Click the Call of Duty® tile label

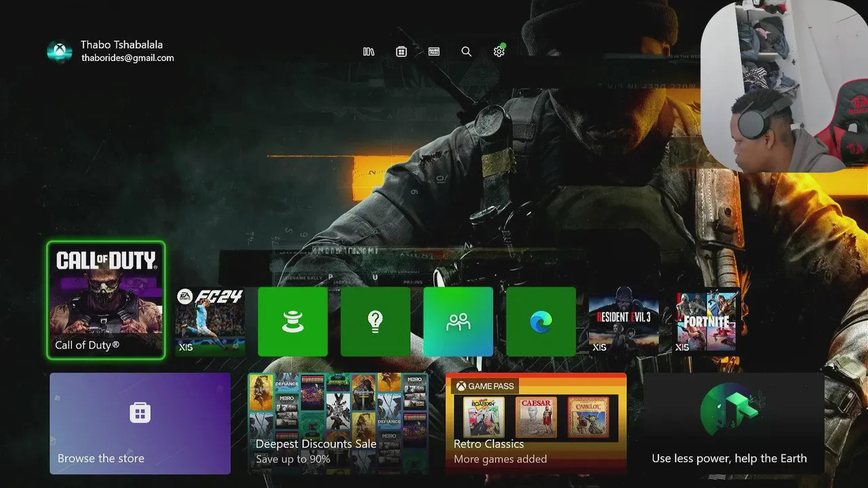(x=87, y=345)
